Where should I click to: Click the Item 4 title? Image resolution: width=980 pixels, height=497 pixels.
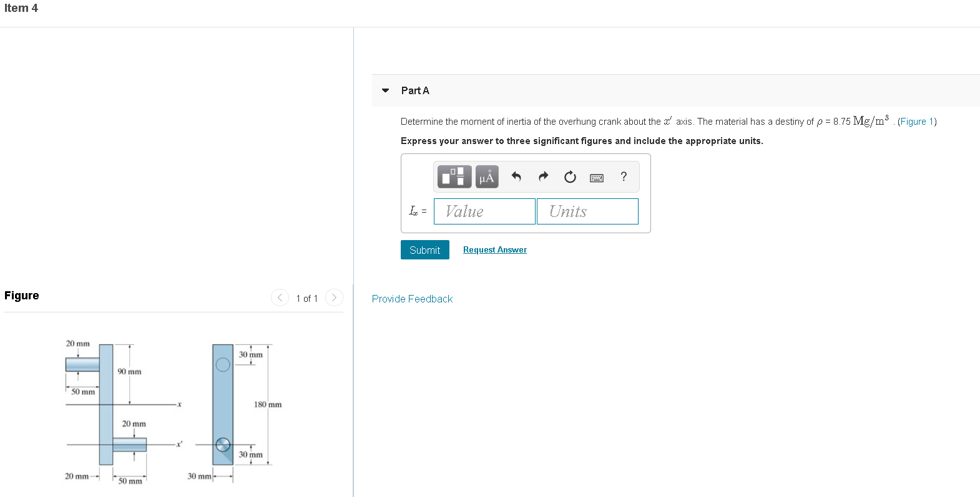pyautogui.click(x=21, y=8)
